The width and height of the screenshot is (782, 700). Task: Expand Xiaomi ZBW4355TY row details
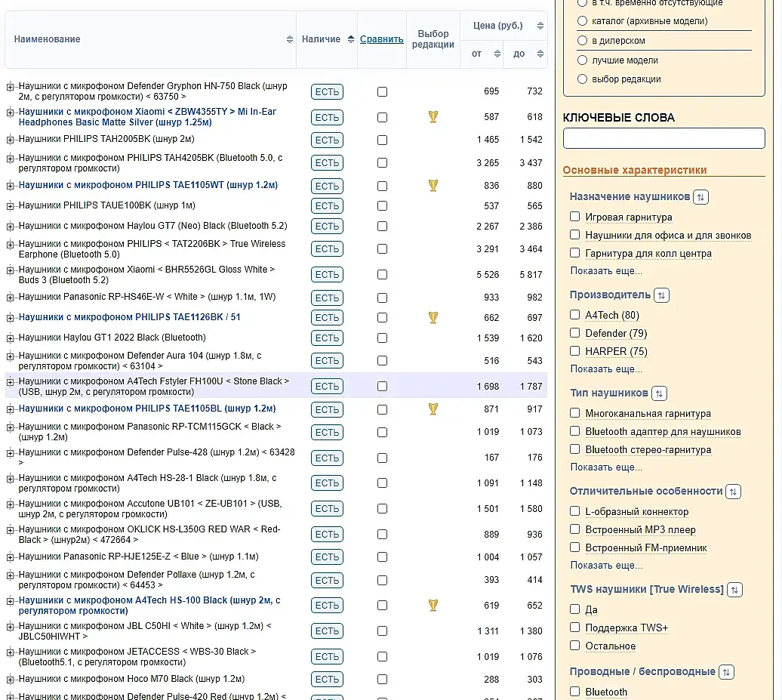(x=10, y=113)
